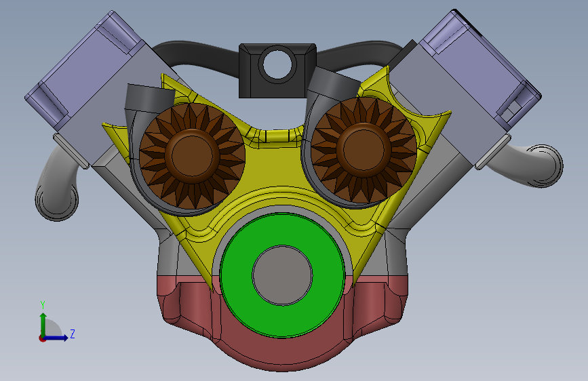Select the left gray exhaust pipe end
The image size is (588, 381).
(x=56, y=201)
